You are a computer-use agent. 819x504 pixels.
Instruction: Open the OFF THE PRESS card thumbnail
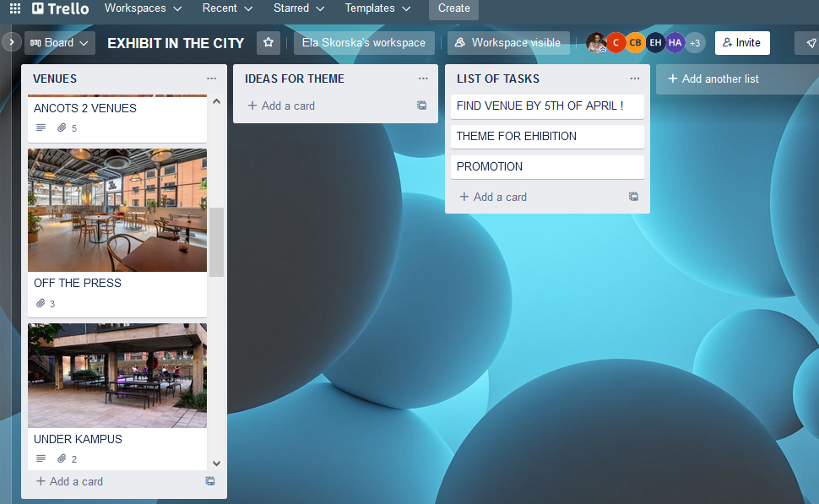[x=117, y=210]
